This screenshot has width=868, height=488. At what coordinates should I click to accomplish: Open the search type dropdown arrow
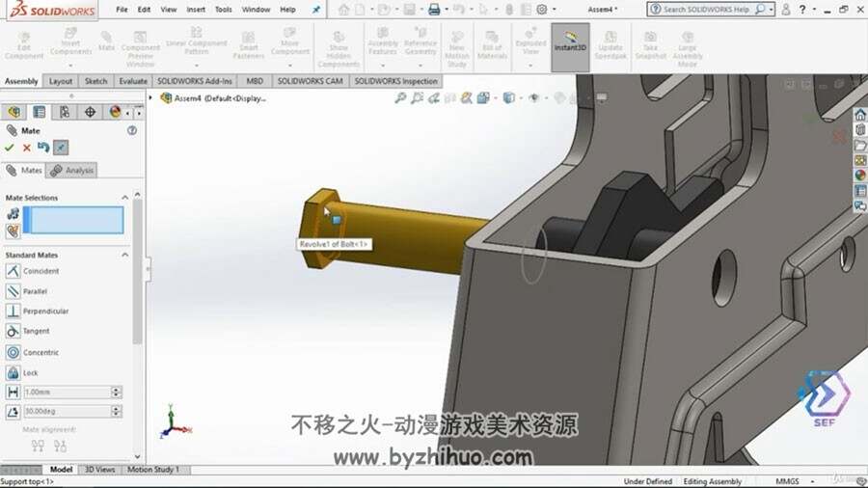pyautogui.click(x=772, y=10)
